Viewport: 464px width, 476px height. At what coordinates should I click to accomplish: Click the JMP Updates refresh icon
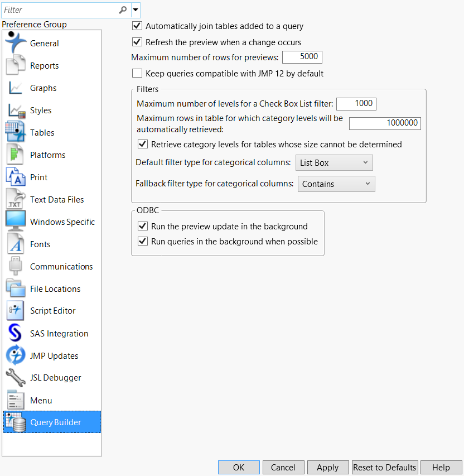click(16, 355)
